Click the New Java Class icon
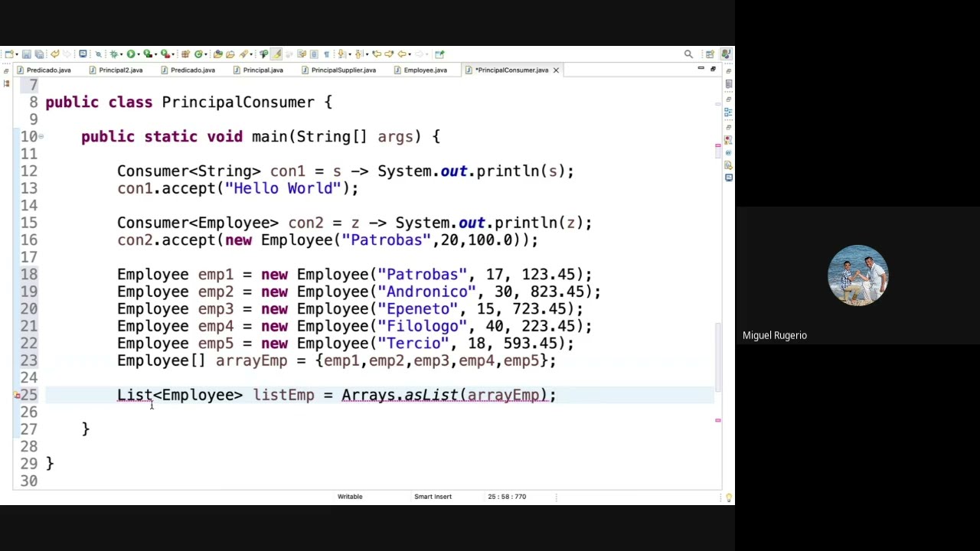The height and width of the screenshot is (551, 980). click(x=198, y=54)
